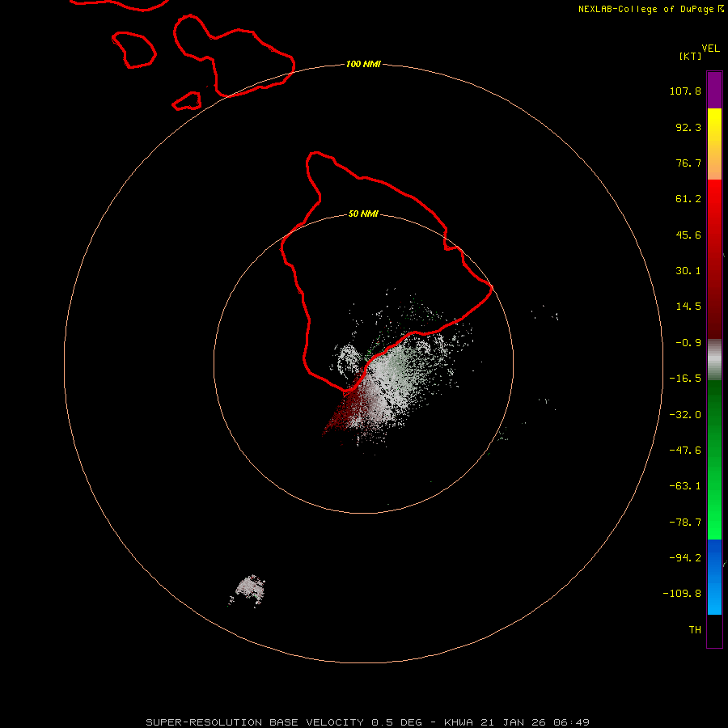The width and height of the screenshot is (728, 728).
Task: Click the small island outline at the upper left
Action: [133, 49]
